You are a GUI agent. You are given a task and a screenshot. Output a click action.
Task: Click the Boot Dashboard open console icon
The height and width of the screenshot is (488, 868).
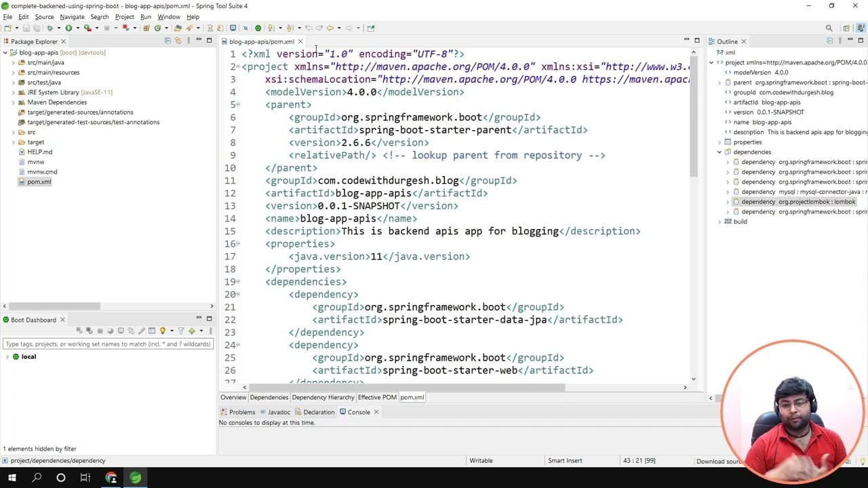point(121,331)
